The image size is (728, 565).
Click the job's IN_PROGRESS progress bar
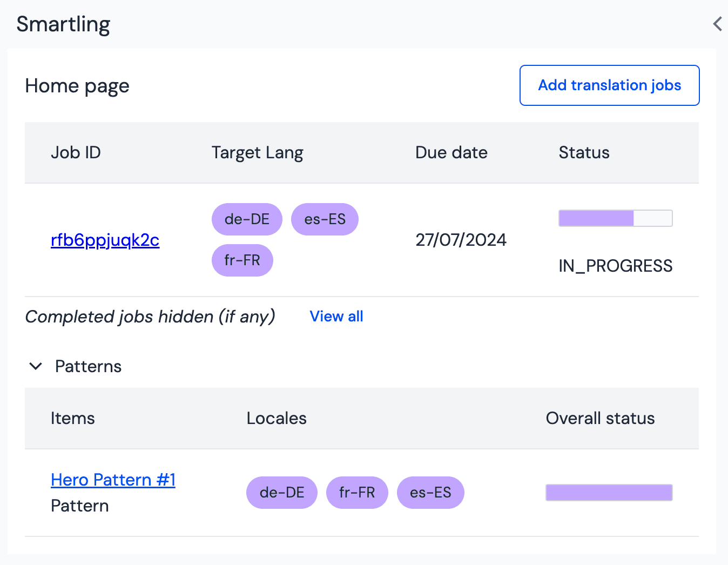pyautogui.click(x=616, y=218)
